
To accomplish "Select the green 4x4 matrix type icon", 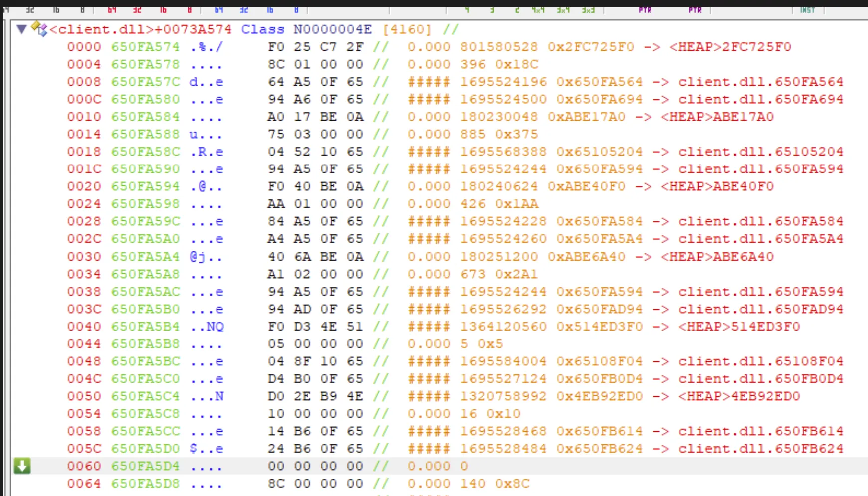I will coord(538,10).
